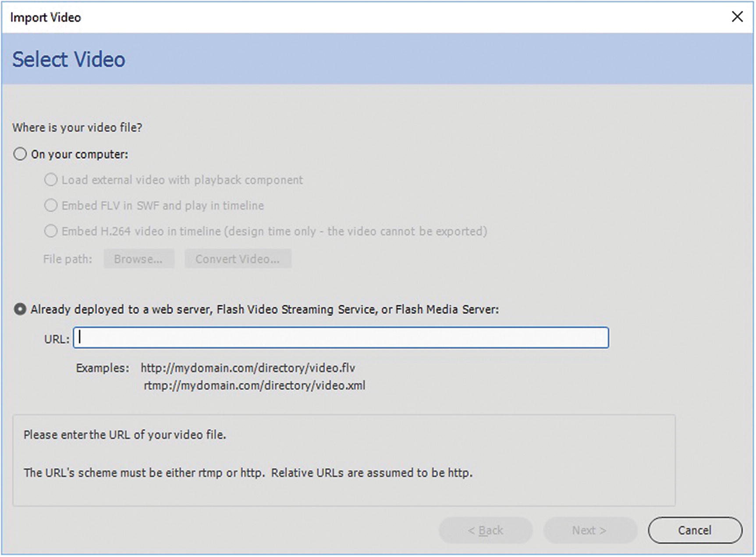Click "Please enter the URL" message text
The width and height of the screenshot is (756, 557).
(x=125, y=435)
